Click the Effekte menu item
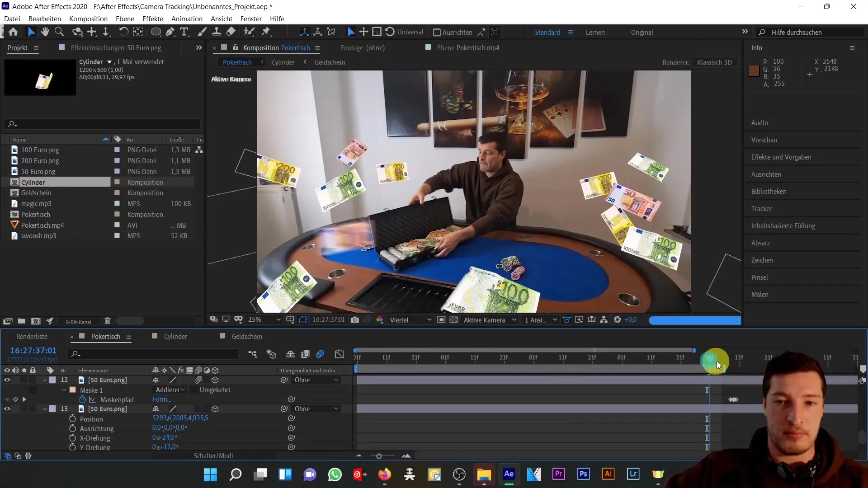868x488 pixels. coord(153,19)
